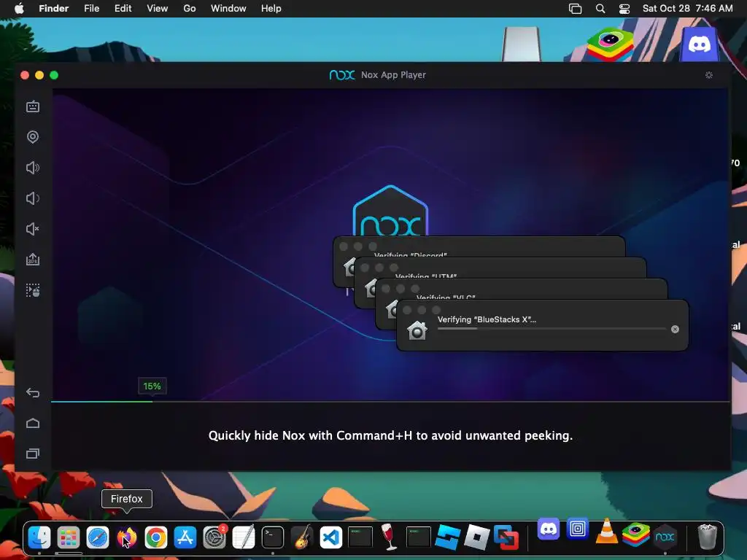Click Nox loading progress bar
747x560 pixels.
point(390,402)
